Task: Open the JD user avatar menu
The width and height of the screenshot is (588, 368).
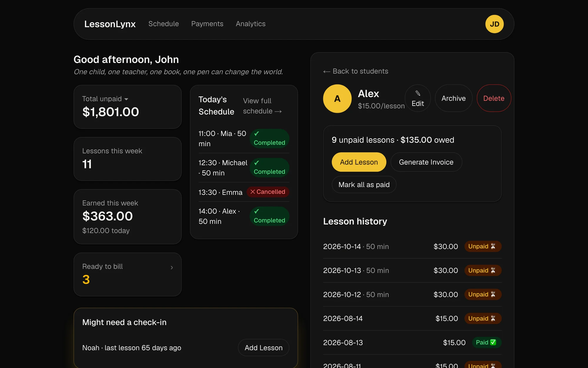Action: click(x=494, y=24)
